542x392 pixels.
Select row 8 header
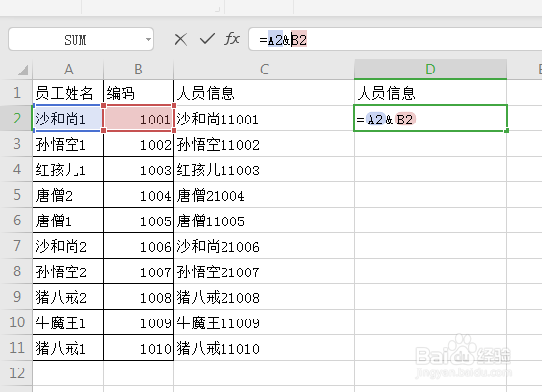pos(17,271)
